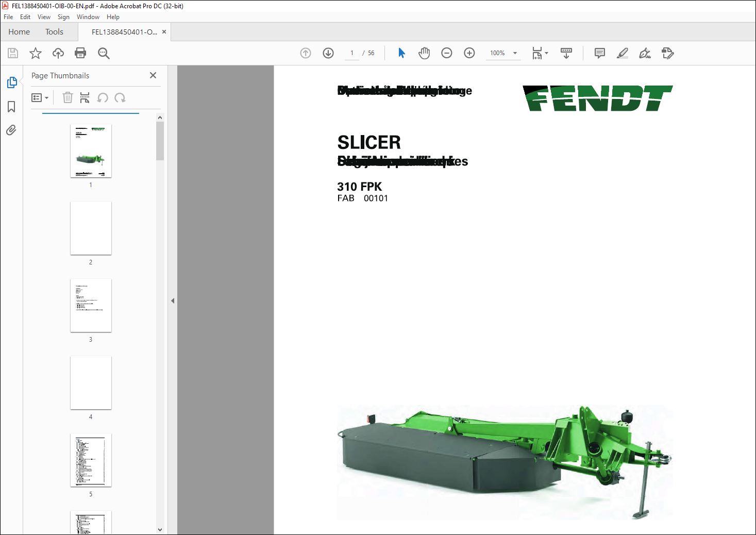Add the document to starred favorites

coord(36,53)
